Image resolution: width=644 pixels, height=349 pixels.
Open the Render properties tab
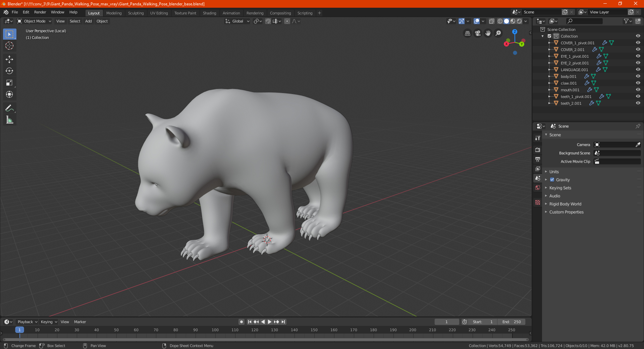click(x=538, y=150)
